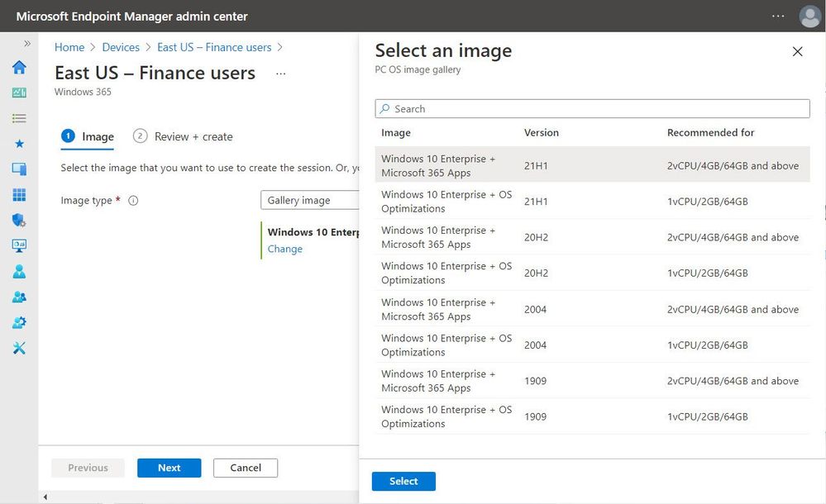Open Troubleshooting wrench icon in the sidebar
Screen dimensions: 826x504
tap(19, 348)
